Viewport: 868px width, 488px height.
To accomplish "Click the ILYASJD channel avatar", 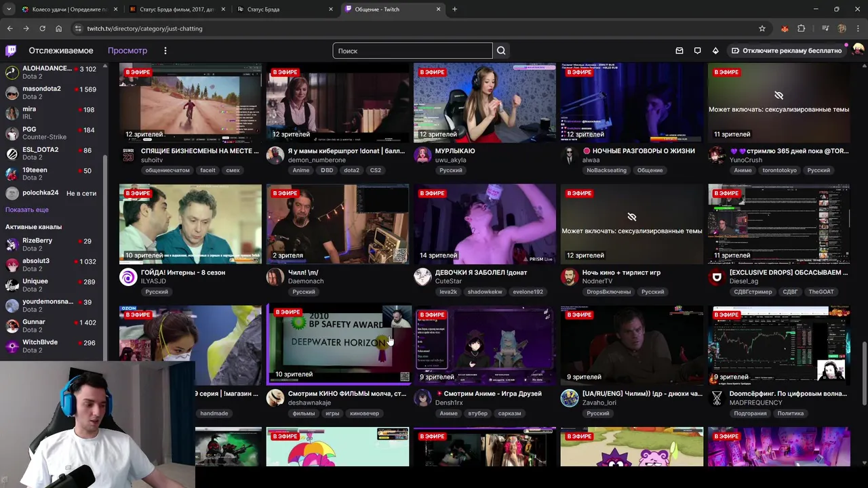I will tap(128, 277).
